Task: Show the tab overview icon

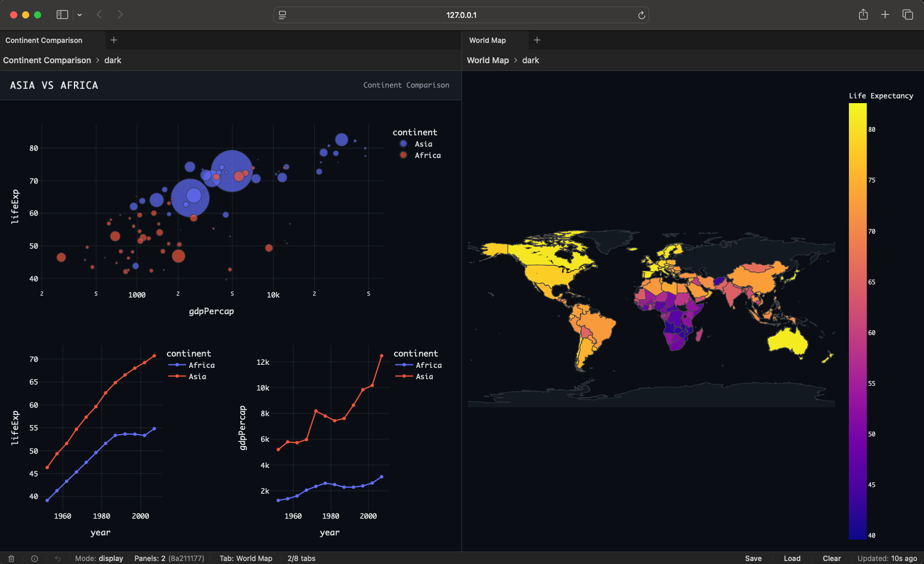Action: (908, 14)
